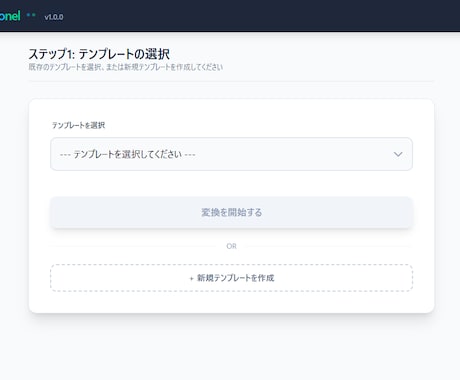460x380 pixels.
Task: Click the 変換を開始する button
Action: (x=231, y=212)
